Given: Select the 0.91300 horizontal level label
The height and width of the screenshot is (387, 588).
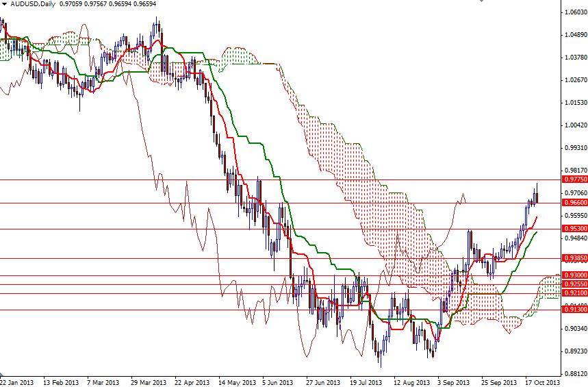Looking at the screenshot, I should 575,310.
